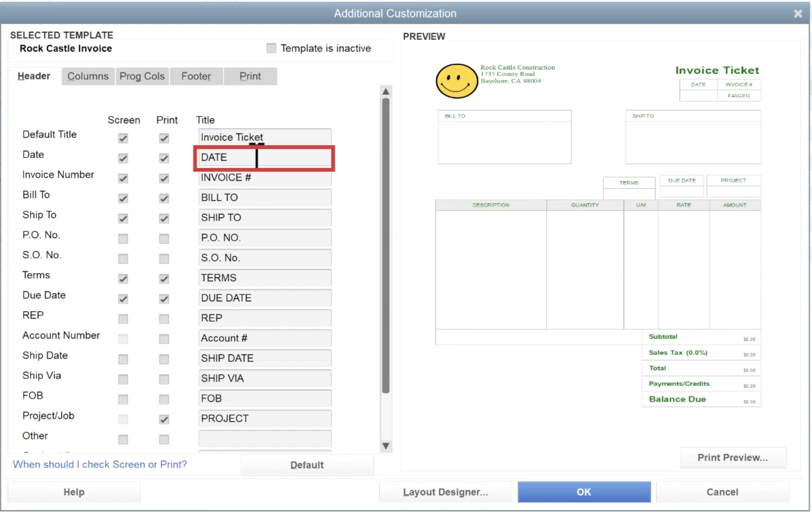Click 'Sales Tax (0.0%)' in preview
The width and height of the screenshot is (812, 512).
click(678, 352)
